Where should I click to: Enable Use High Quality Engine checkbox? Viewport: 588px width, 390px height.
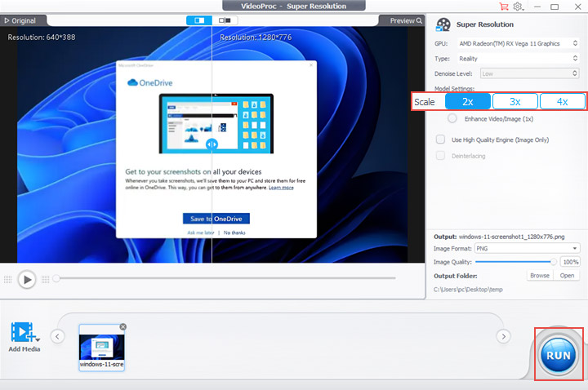tap(440, 140)
